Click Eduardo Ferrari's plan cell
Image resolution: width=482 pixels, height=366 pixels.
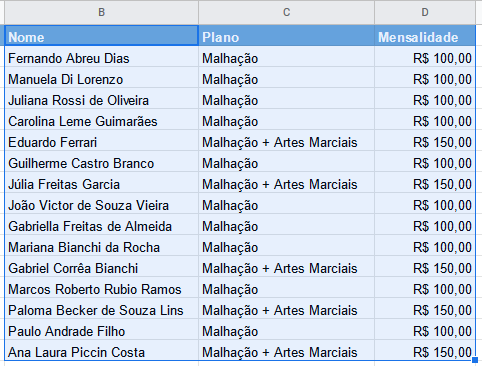(x=286, y=141)
